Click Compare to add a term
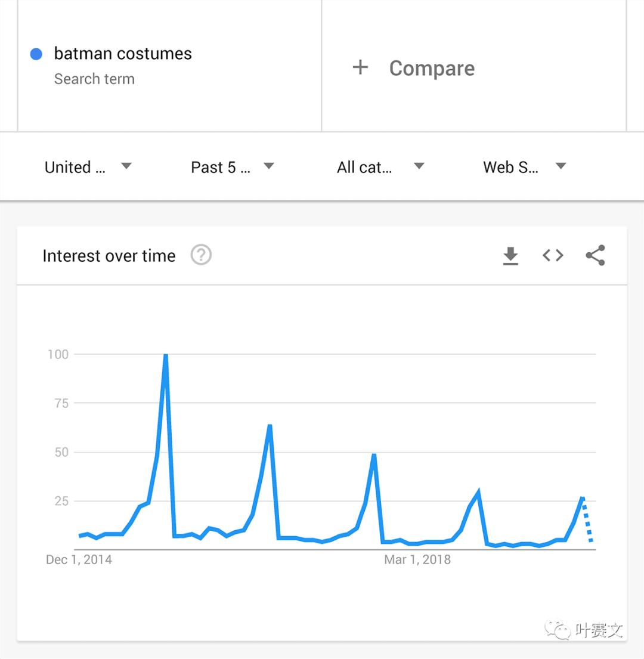Viewport: 644px width, 659px height. click(x=432, y=68)
